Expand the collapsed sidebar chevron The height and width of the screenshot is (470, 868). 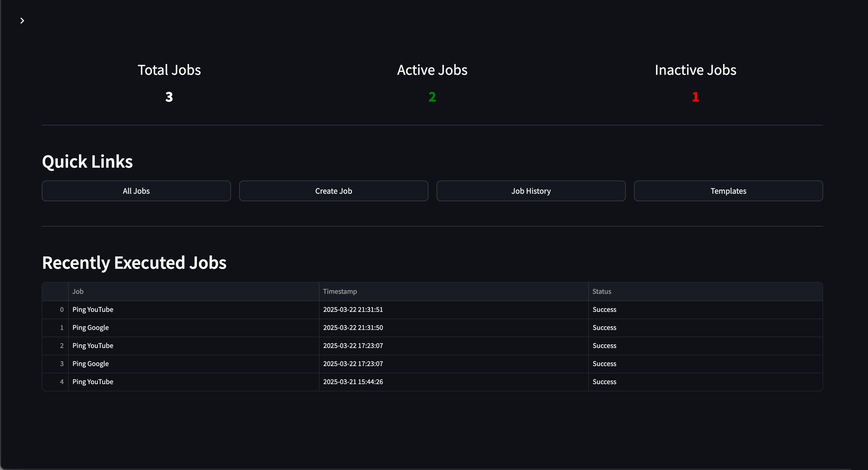click(22, 21)
